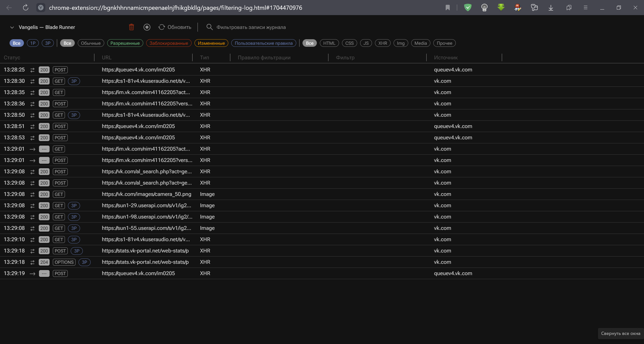Enable the 1P first-party filter
644x344 pixels.
tap(32, 43)
